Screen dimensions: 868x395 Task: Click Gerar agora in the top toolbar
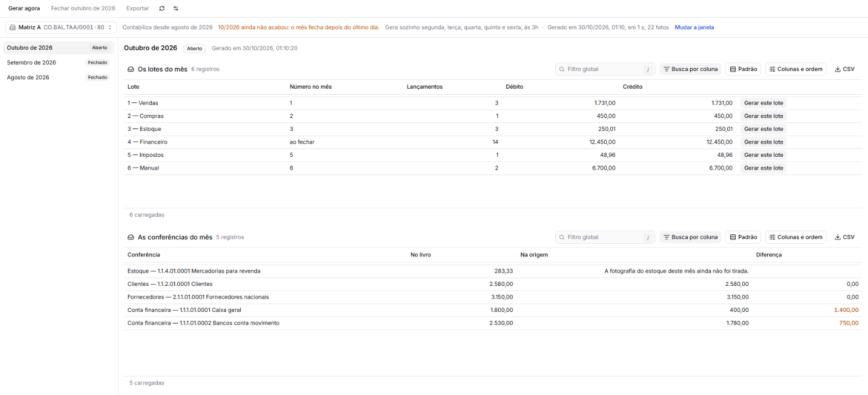click(24, 9)
